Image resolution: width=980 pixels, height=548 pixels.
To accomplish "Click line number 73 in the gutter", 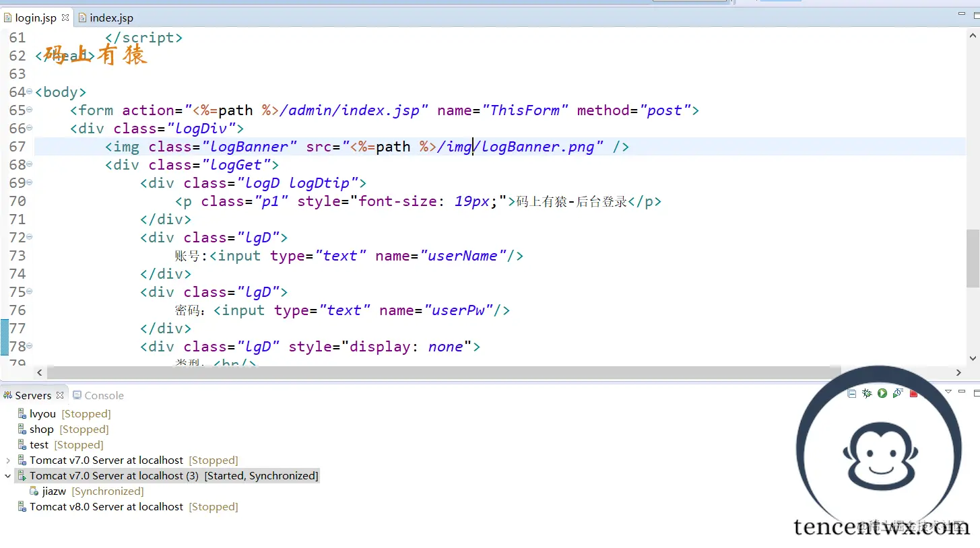I will click(18, 255).
